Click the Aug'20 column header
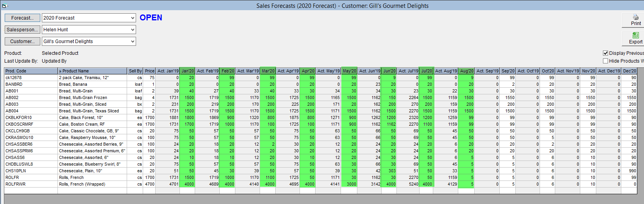This screenshot has height=204, width=644. [466, 71]
